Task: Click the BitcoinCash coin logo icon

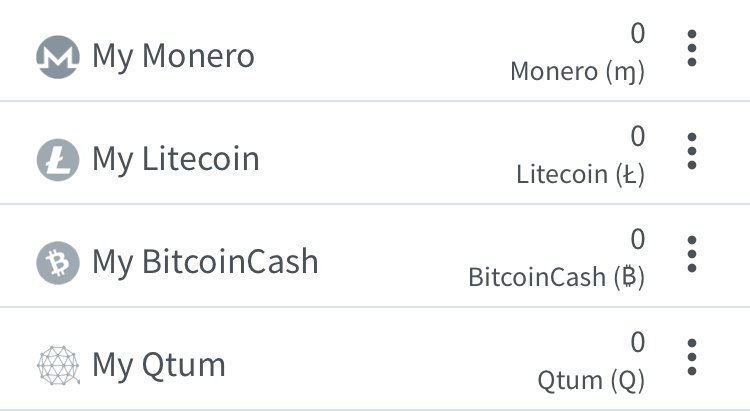Action: 58,263
